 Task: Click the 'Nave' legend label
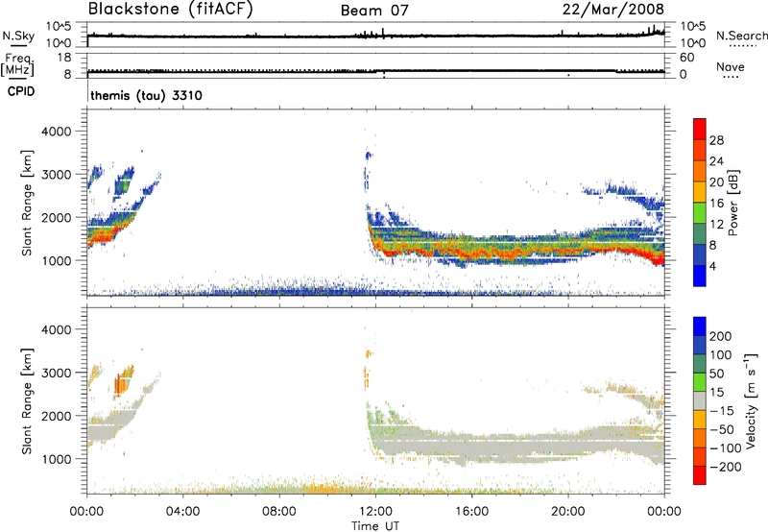click(731, 67)
